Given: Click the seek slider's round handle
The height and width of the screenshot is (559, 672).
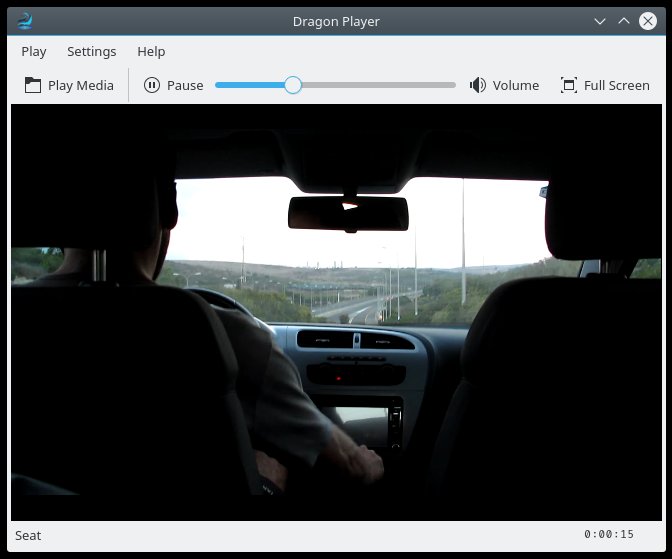Looking at the screenshot, I should coord(293,85).
